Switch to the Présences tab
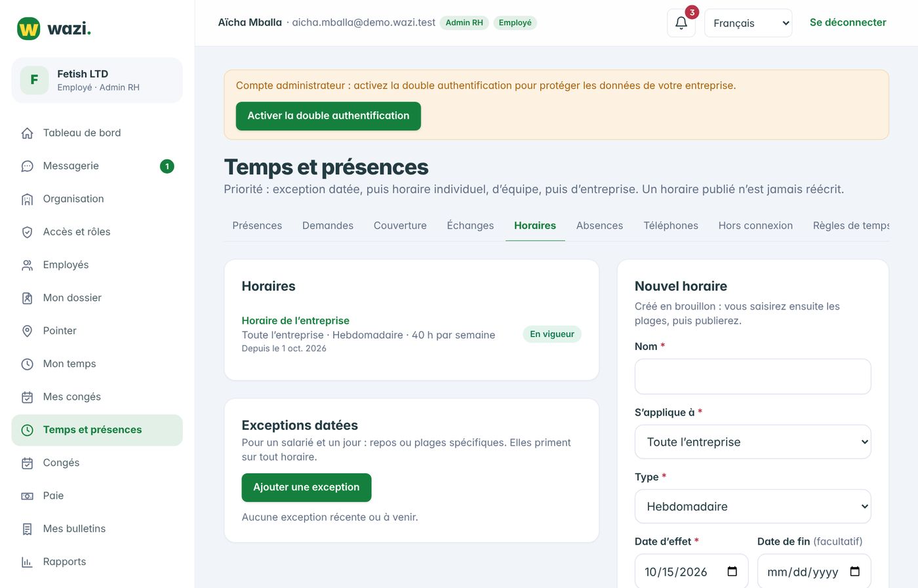The image size is (918, 588). pos(257,225)
